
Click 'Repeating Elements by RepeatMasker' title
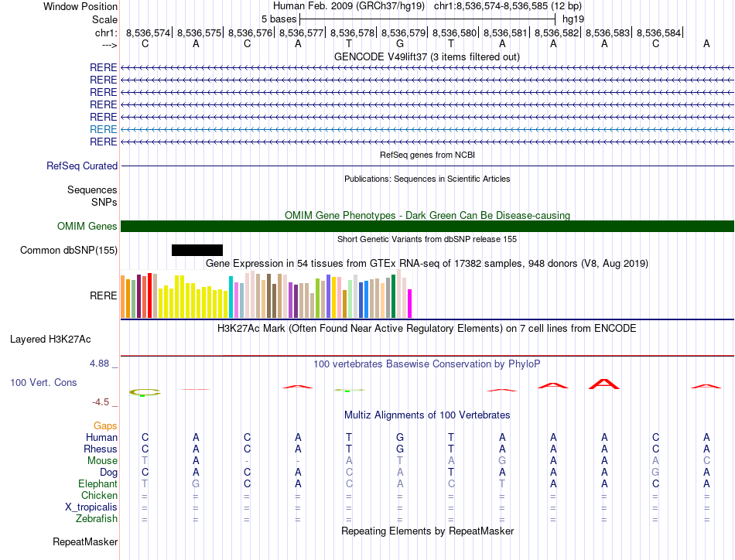pyautogui.click(x=428, y=531)
